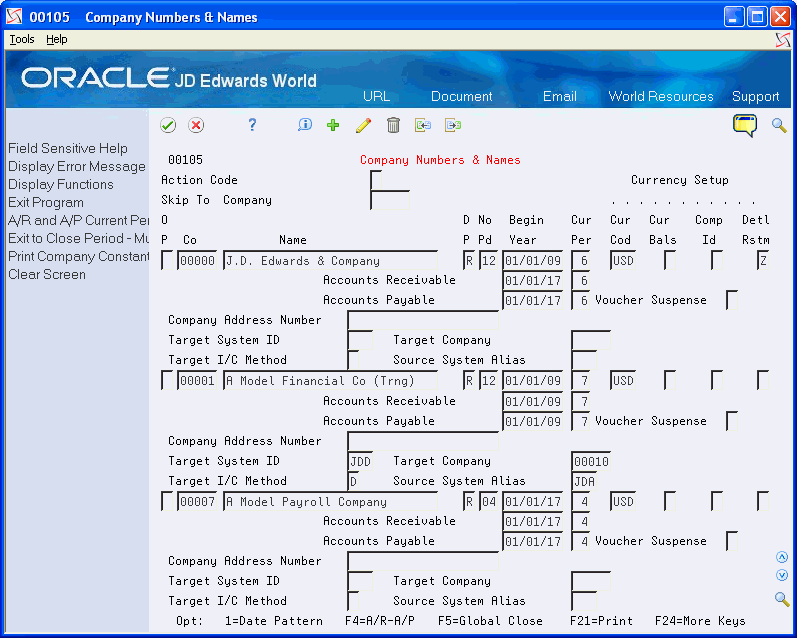The image size is (797, 638).
Task: Click A Model Financial Co (Trng) name field
Action: coord(330,380)
